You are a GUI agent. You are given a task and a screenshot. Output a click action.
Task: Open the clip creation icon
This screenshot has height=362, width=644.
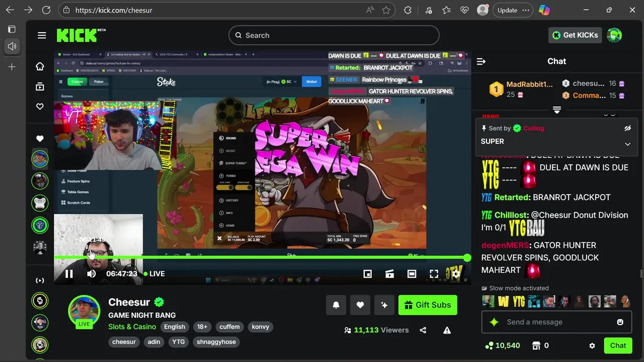(390, 274)
